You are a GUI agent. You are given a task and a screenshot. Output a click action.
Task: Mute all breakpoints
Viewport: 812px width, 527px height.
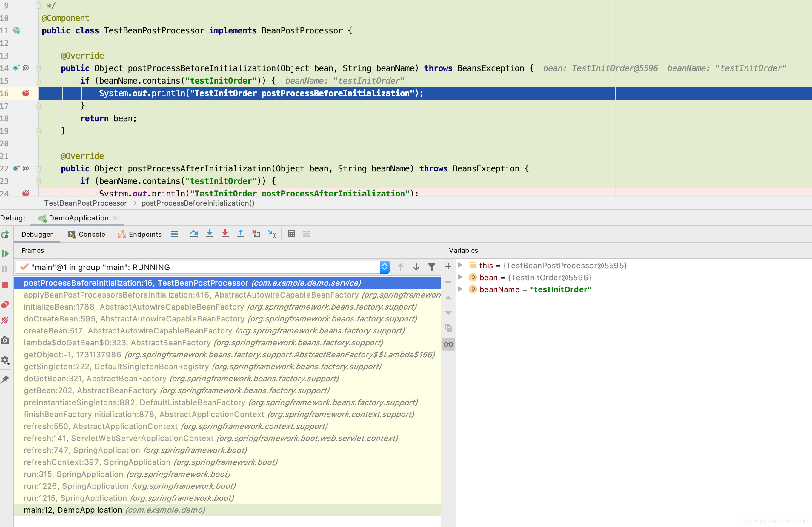(5, 320)
